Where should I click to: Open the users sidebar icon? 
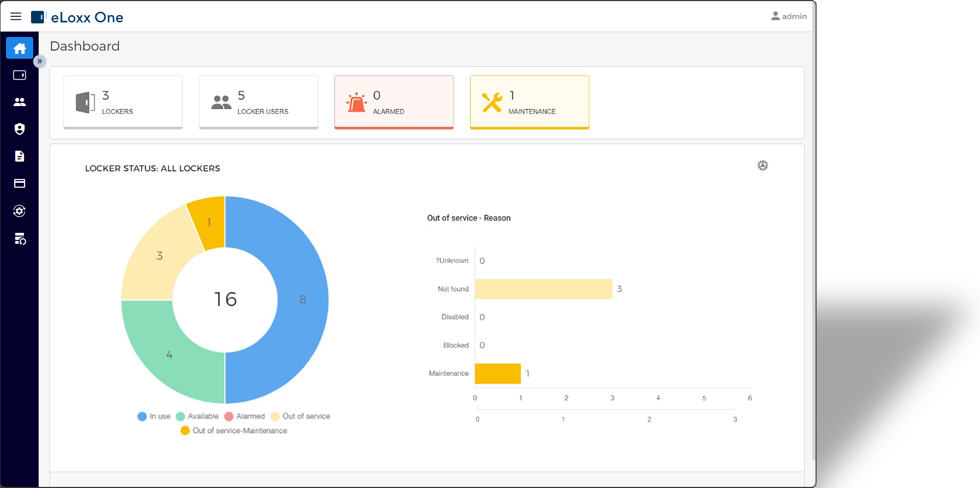coord(20,102)
